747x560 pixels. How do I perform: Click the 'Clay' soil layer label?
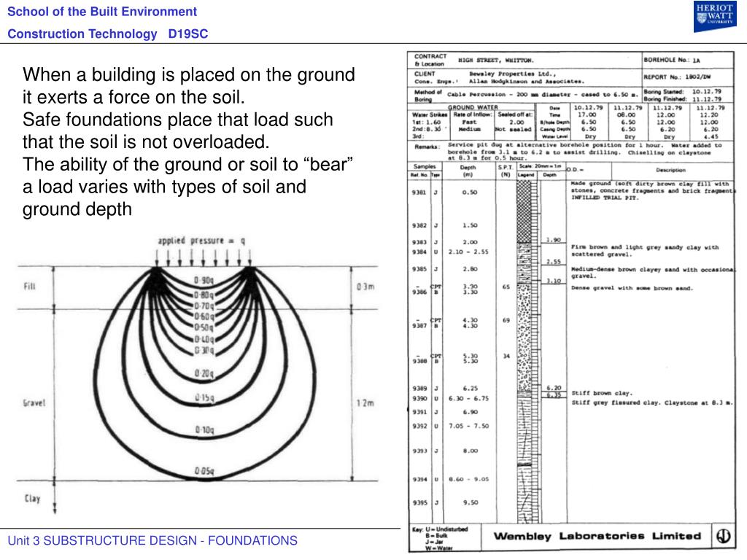(32, 499)
